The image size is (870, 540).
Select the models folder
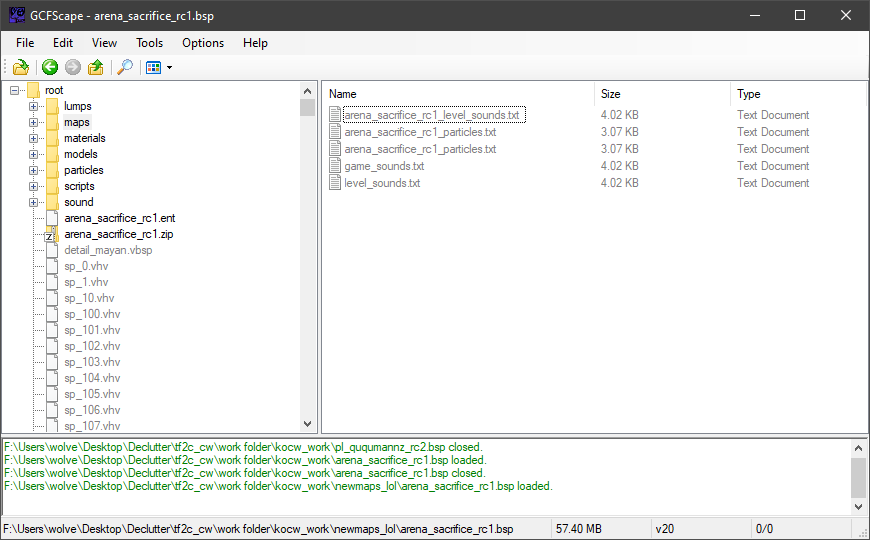(x=80, y=154)
